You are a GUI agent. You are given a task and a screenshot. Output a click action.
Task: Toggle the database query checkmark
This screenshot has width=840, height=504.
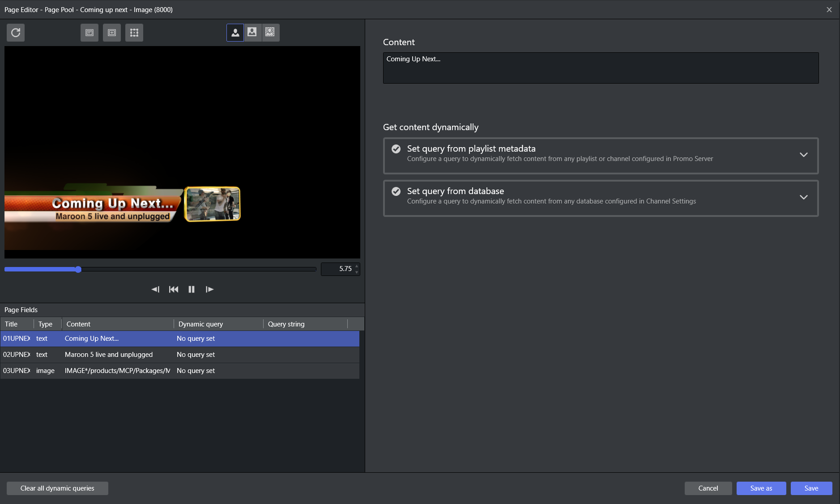coord(396,191)
